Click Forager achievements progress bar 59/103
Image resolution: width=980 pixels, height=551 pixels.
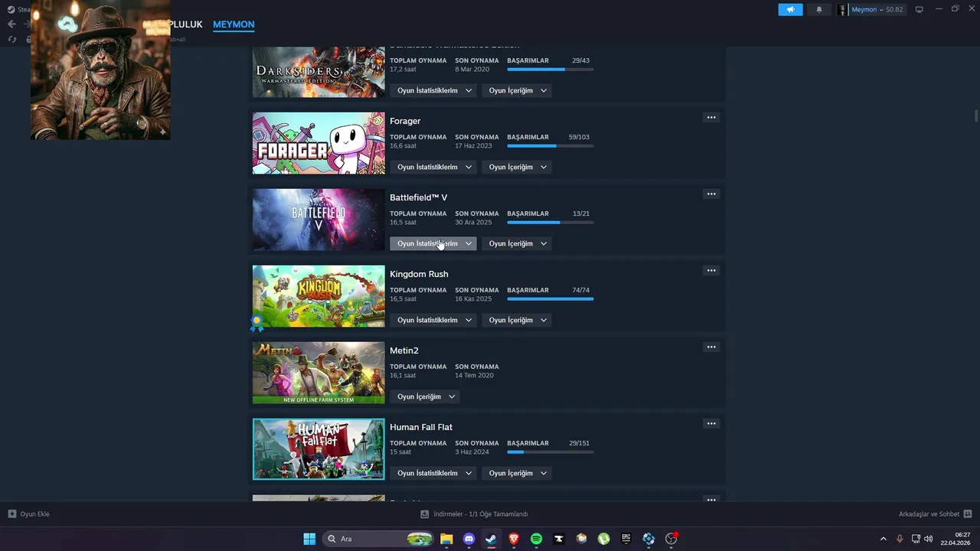pyautogui.click(x=550, y=145)
